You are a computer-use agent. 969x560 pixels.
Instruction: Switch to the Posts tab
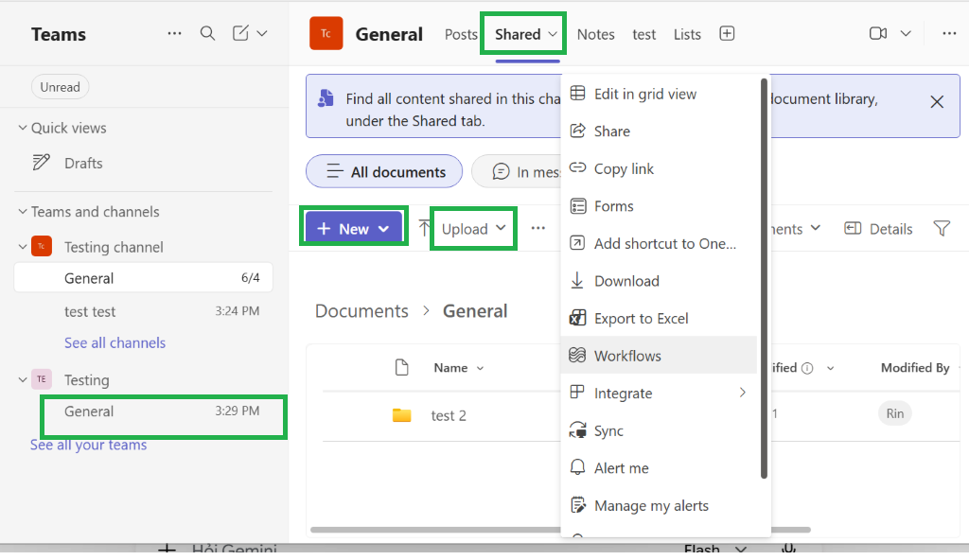(x=461, y=34)
